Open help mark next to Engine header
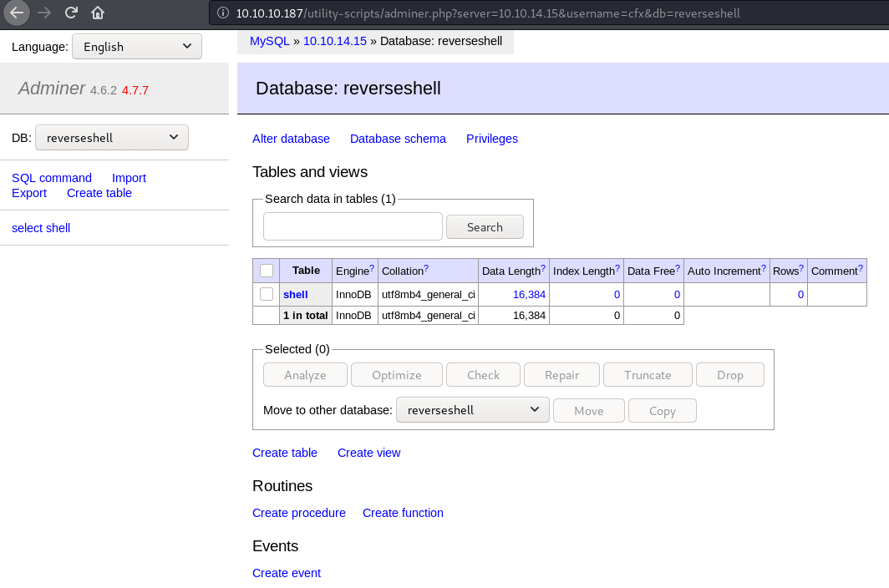The height and width of the screenshot is (588, 889). click(372, 268)
